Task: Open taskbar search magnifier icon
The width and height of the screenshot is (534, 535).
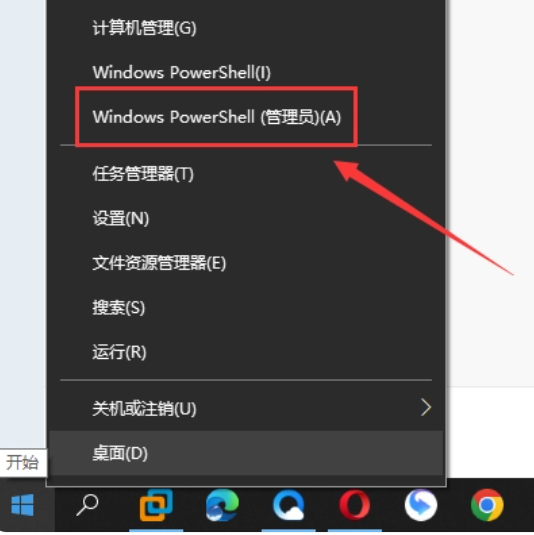Action: [87, 505]
